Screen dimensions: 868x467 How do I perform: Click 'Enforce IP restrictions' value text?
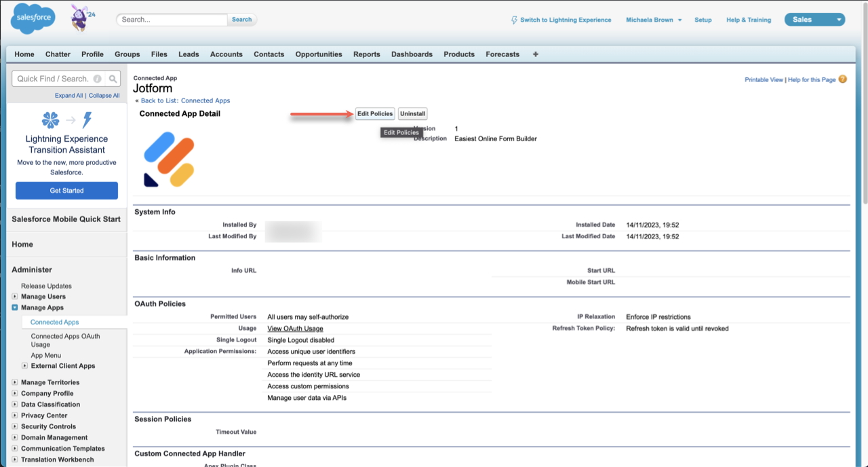click(658, 317)
